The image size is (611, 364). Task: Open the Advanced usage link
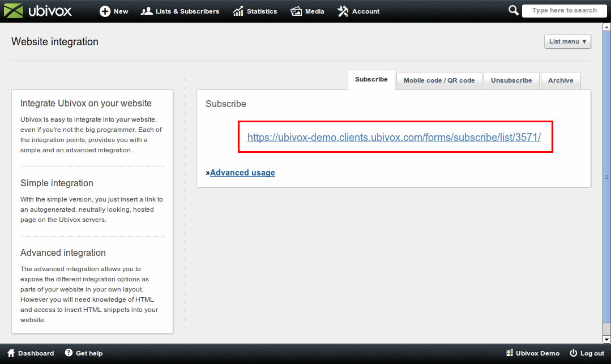coord(242,173)
